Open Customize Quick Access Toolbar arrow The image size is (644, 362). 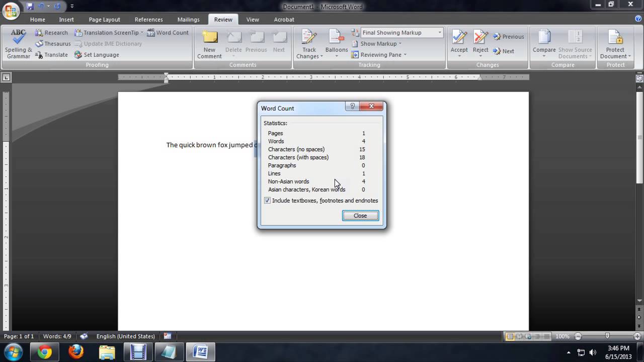click(x=72, y=7)
